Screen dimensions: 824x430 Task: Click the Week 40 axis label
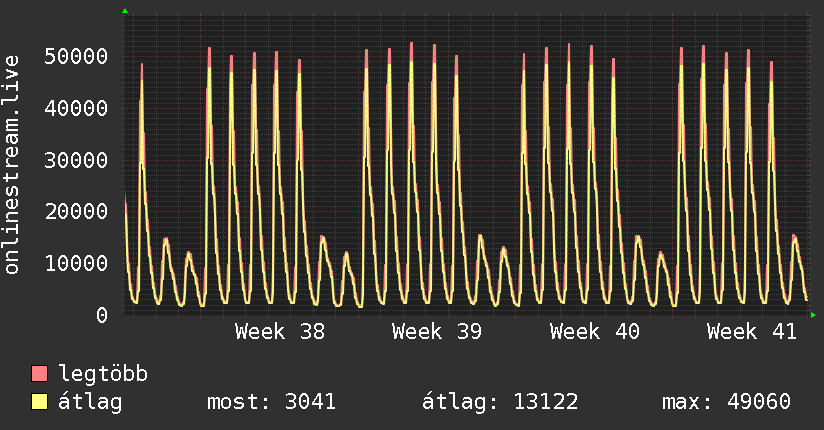coord(594,332)
